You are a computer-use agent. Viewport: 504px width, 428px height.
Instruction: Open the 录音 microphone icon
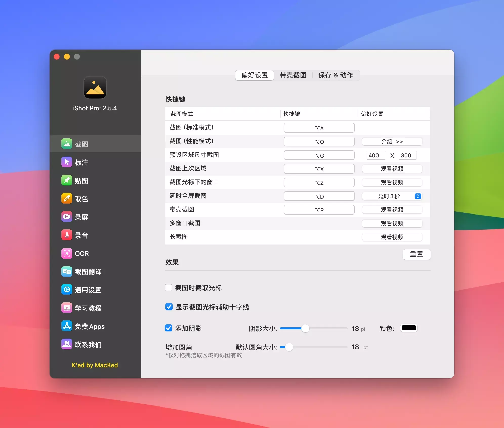pos(67,235)
